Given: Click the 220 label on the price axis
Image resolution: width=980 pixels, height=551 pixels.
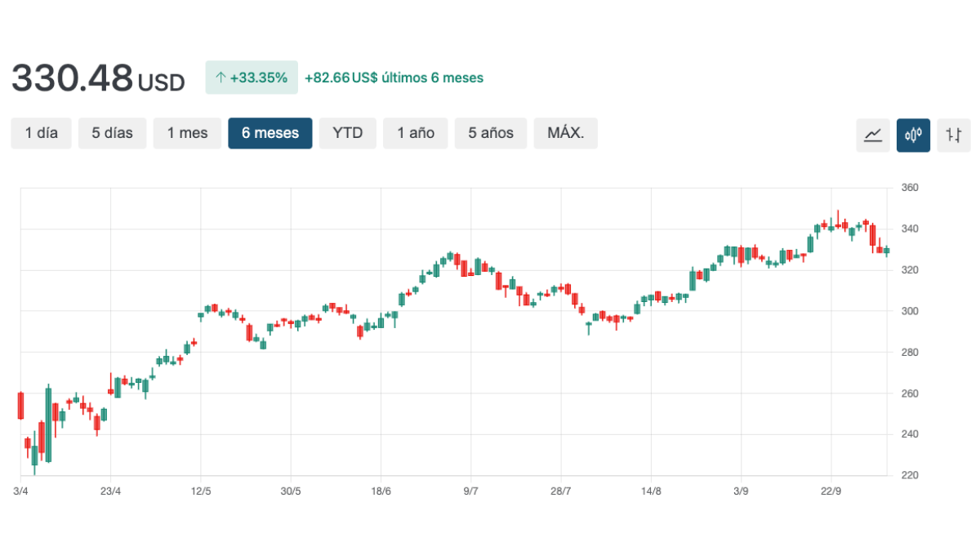Looking at the screenshot, I should (x=910, y=475).
